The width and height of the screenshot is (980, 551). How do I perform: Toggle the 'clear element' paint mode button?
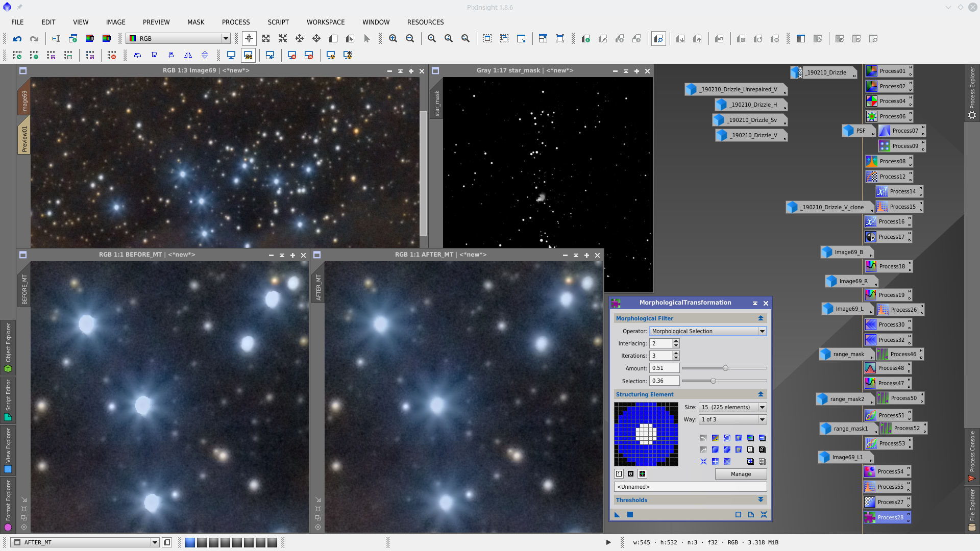[630, 474]
